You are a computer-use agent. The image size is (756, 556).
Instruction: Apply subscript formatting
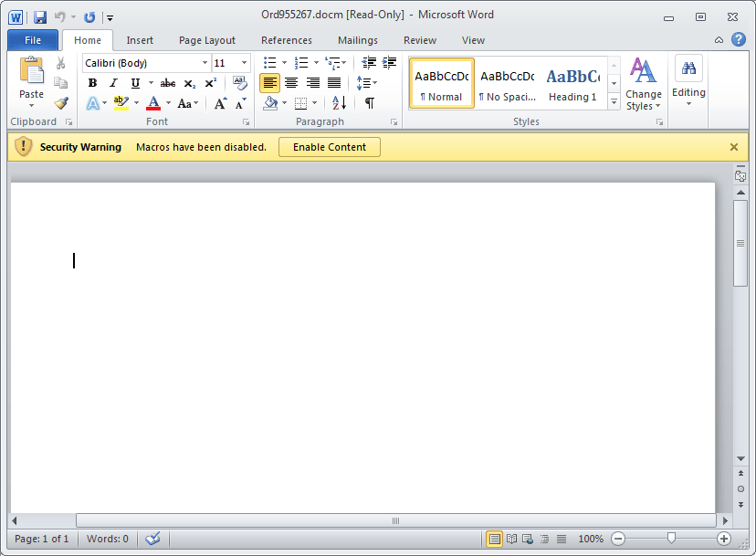click(190, 83)
